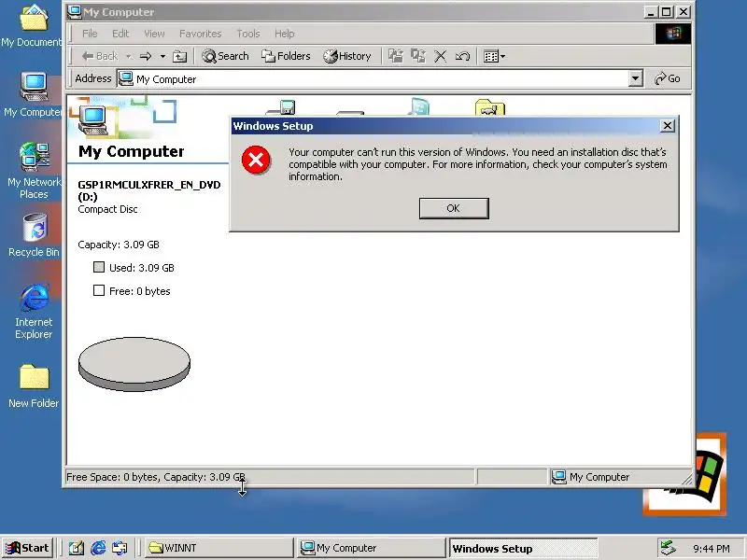Open the Start menu
This screenshot has width=747, height=560.
click(27, 548)
